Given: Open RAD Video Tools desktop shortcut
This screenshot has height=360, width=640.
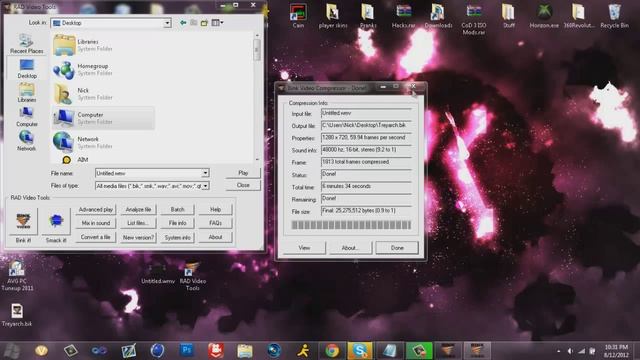Looking at the screenshot, I should pos(192,277).
